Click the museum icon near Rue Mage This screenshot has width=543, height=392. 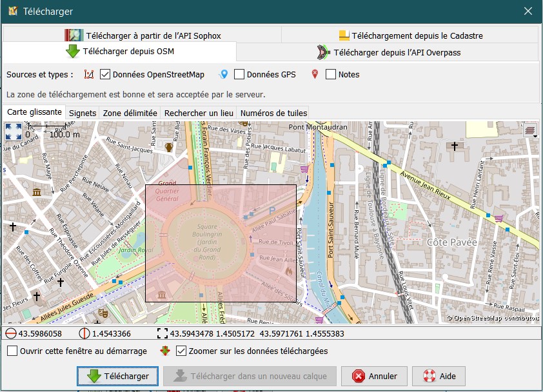coord(37,192)
